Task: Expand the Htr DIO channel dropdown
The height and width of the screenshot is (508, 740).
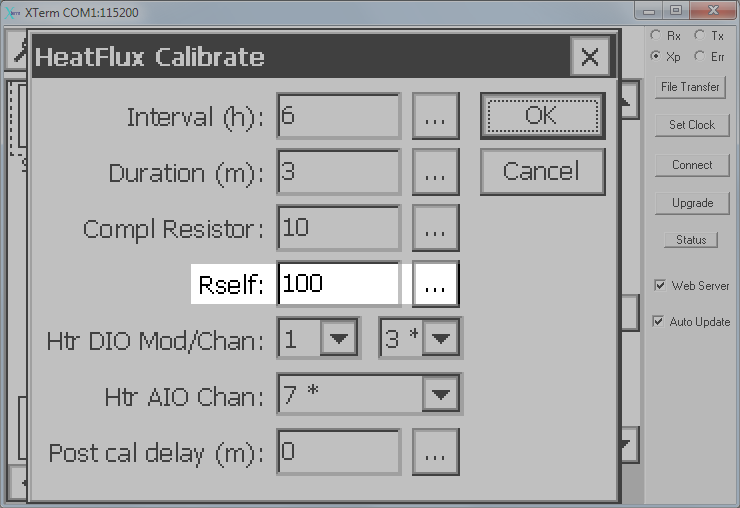Action: pos(439,340)
